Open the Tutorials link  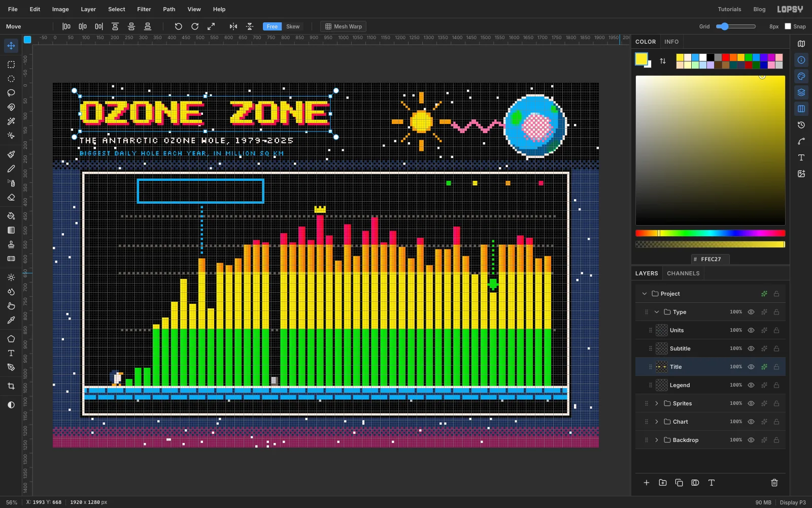[x=729, y=9]
